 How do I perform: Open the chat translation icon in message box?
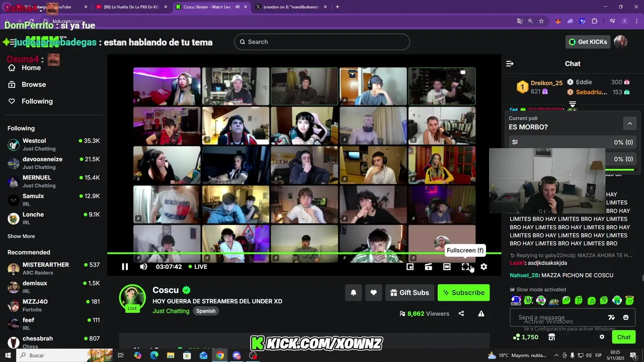point(611,317)
